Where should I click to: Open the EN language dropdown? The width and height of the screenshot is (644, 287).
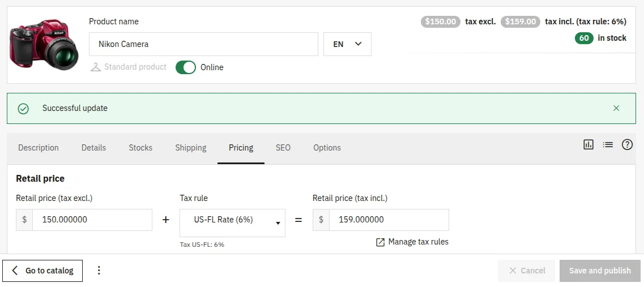347,44
